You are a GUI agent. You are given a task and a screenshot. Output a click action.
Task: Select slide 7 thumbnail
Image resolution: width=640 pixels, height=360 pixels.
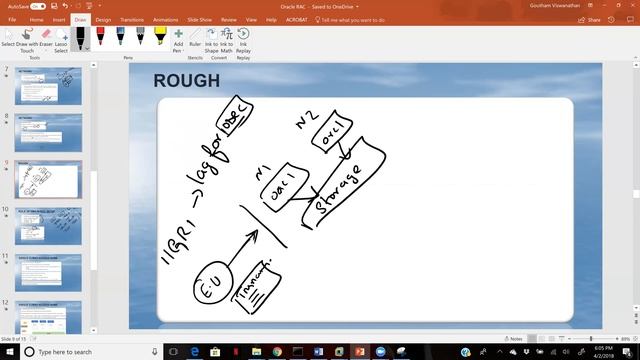point(48,86)
